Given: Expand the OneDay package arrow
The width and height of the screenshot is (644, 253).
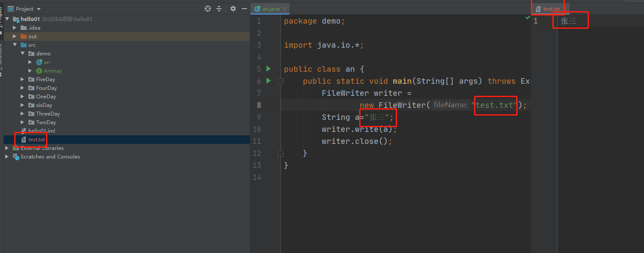Looking at the screenshot, I should pyautogui.click(x=22, y=97).
